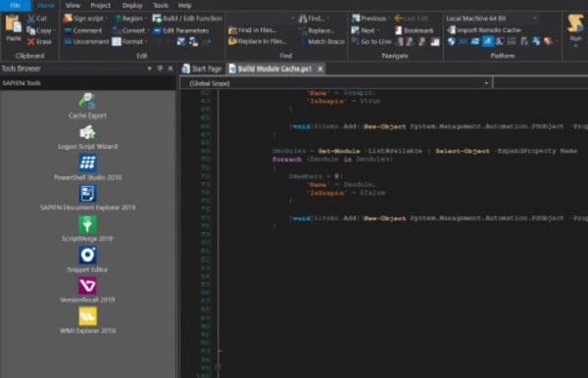Switch to the Deploy ribbon tab

132,5
